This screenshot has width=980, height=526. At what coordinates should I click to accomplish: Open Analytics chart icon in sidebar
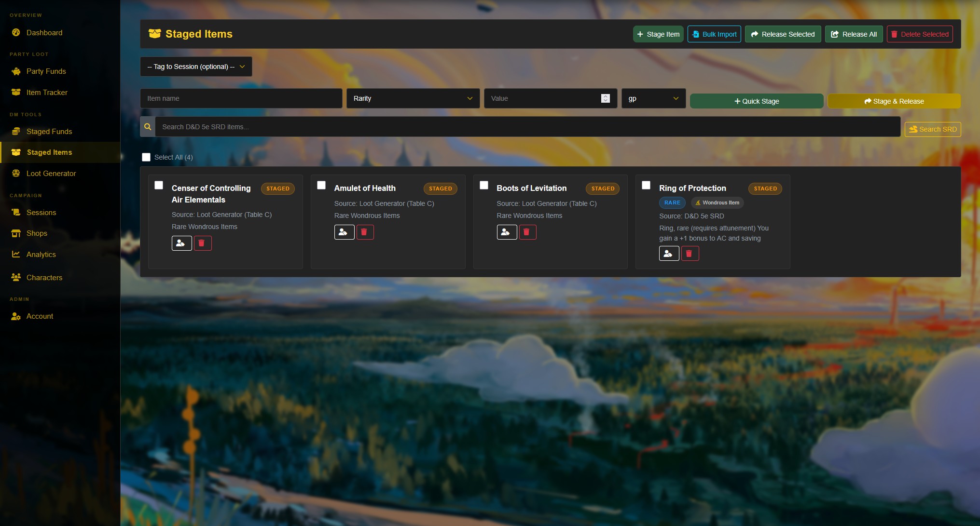click(16, 254)
